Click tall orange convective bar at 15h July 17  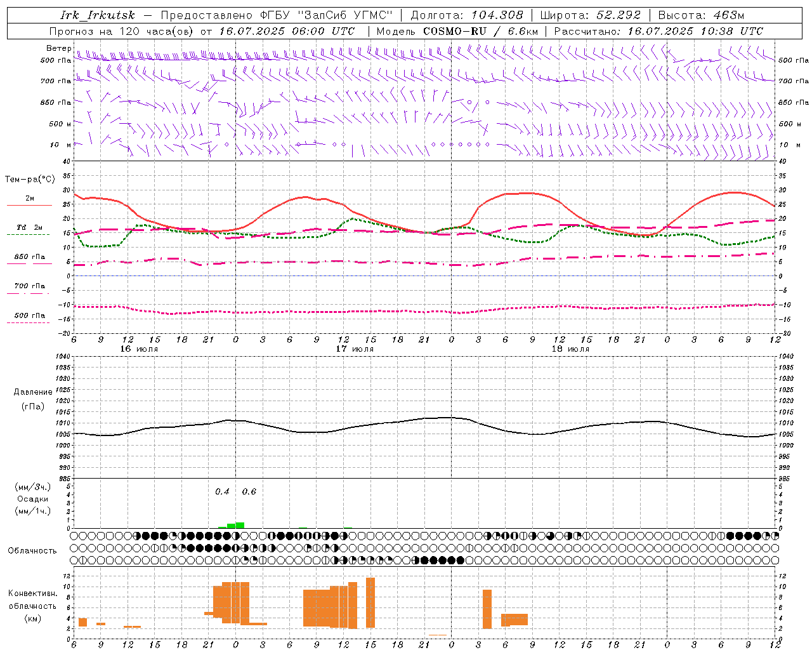point(370,603)
